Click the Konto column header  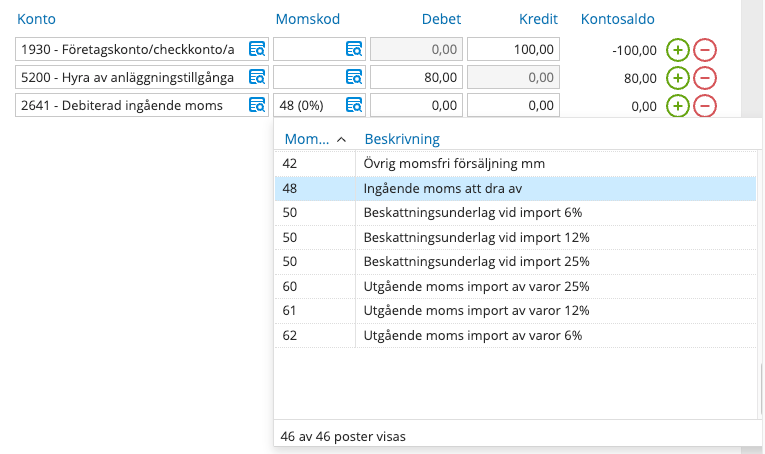pyautogui.click(x=36, y=19)
